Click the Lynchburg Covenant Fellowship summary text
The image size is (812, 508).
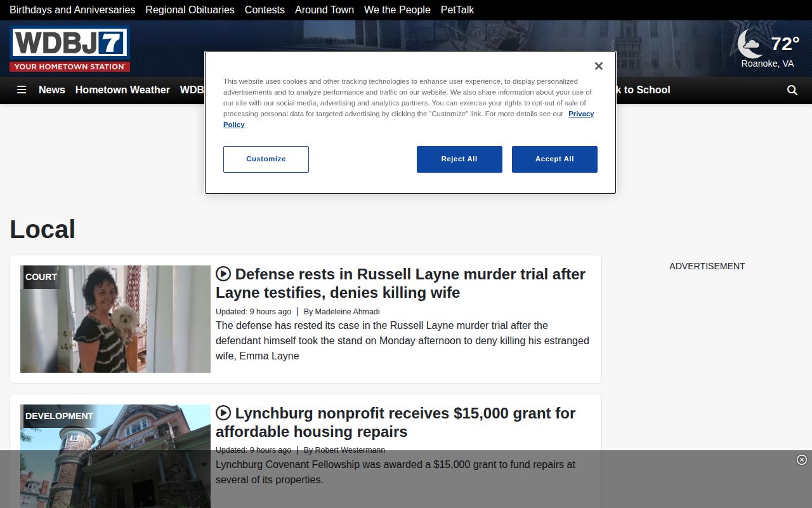(395, 472)
